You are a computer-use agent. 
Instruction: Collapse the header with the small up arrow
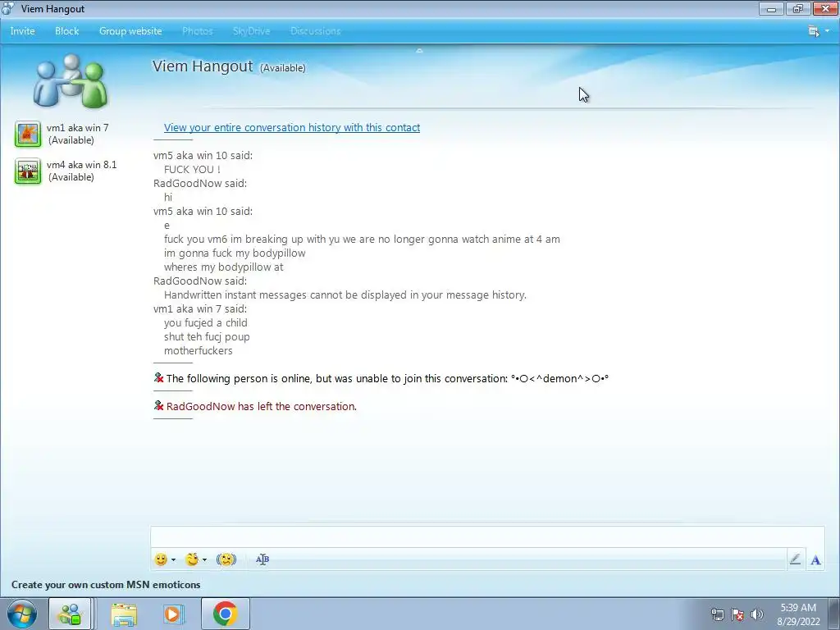[419, 51]
